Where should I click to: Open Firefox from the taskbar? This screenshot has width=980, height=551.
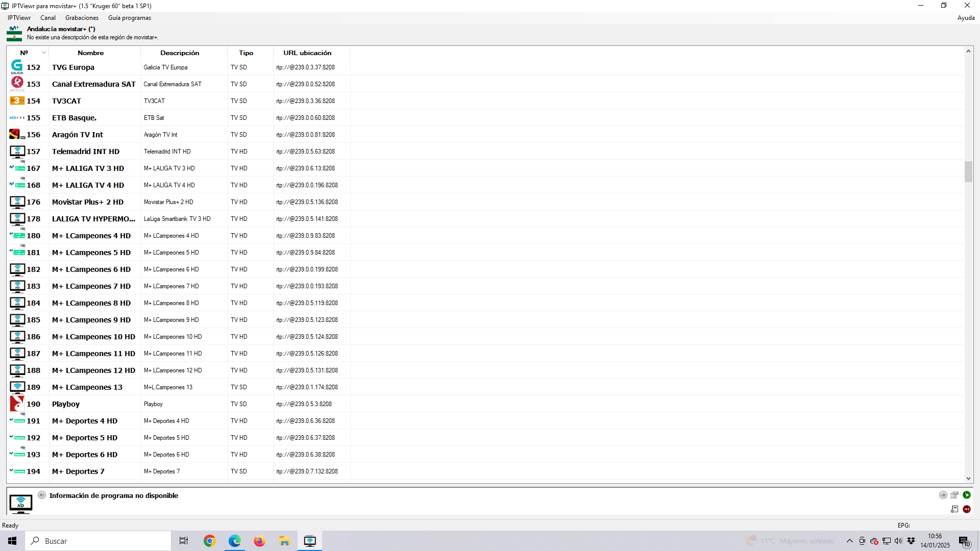click(x=259, y=541)
